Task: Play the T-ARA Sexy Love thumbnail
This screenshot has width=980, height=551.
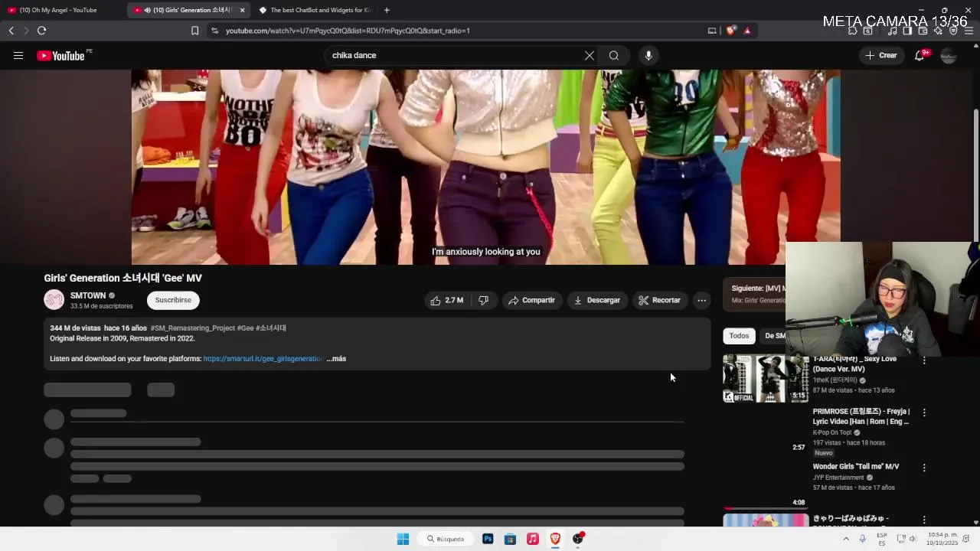Action: coord(766,378)
